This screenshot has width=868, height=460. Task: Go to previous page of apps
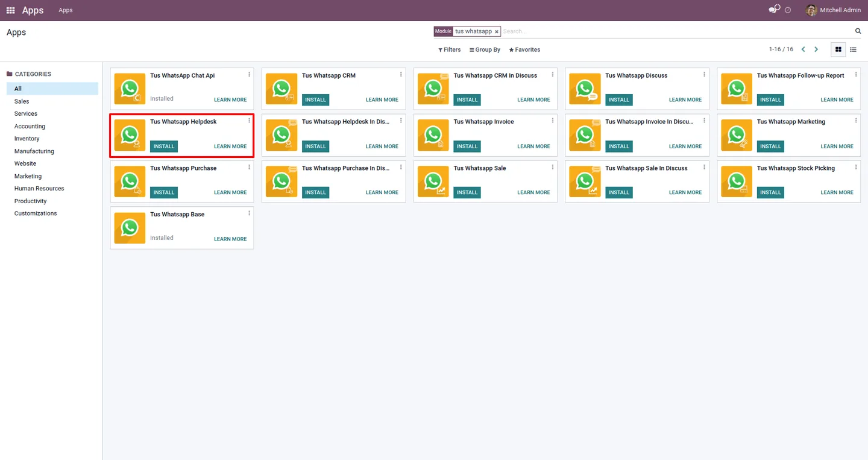pyautogui.click(x=803, y=49)
